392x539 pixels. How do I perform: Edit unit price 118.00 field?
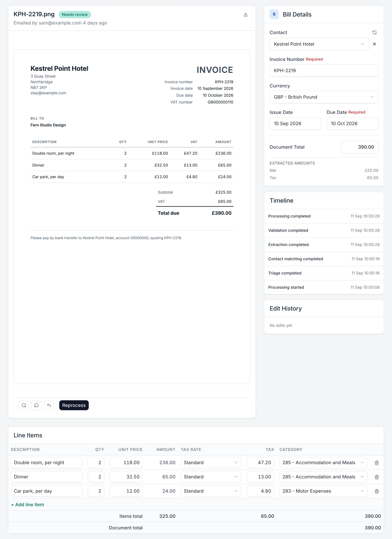click(126, 463)
